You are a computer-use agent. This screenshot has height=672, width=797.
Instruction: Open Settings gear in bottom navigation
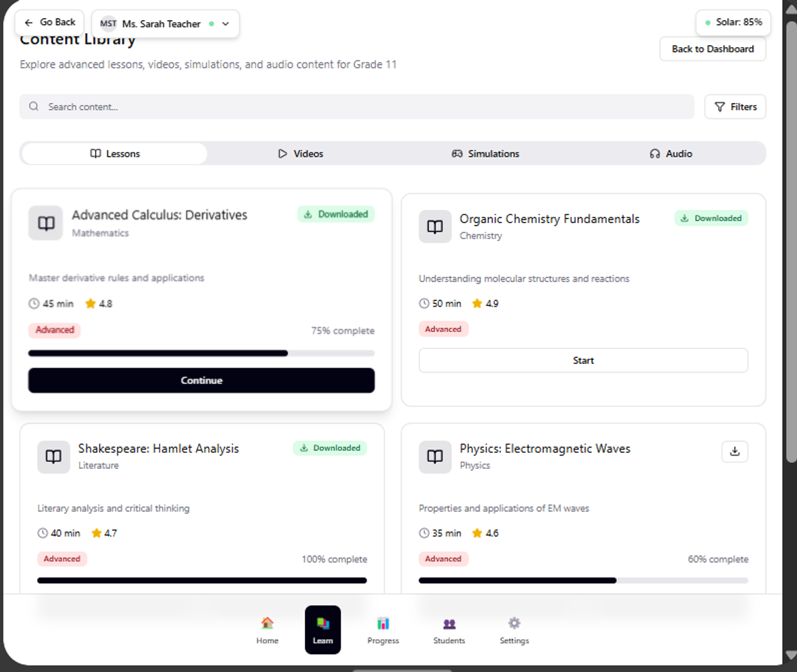point(514,624)
